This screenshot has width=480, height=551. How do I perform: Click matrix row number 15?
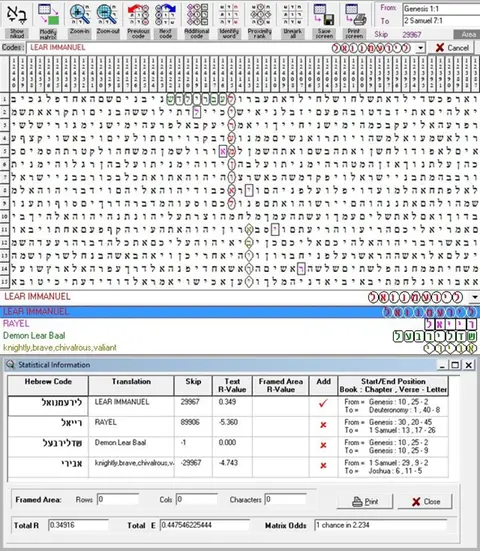click(4, 281)
